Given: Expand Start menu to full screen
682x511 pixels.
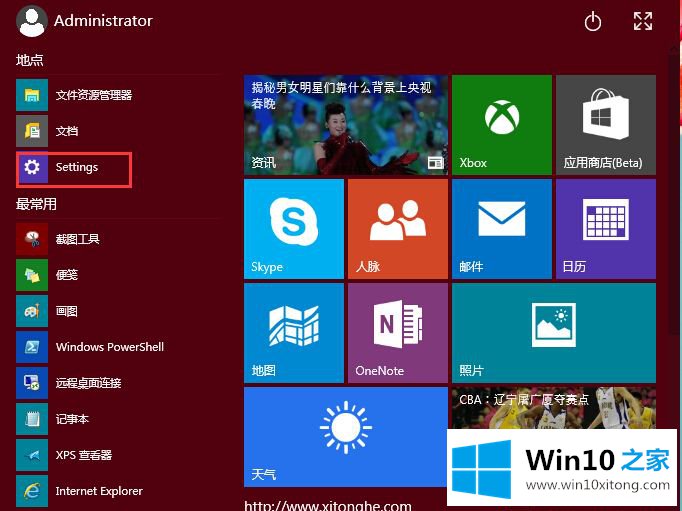Looking at the screenshot, I should pos(642,21).
